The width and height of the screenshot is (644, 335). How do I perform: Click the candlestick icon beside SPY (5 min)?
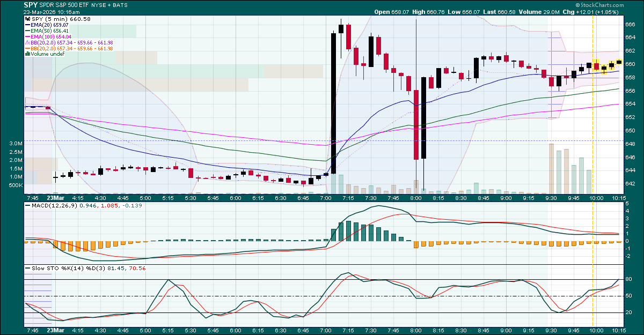[x=27, y=19]
